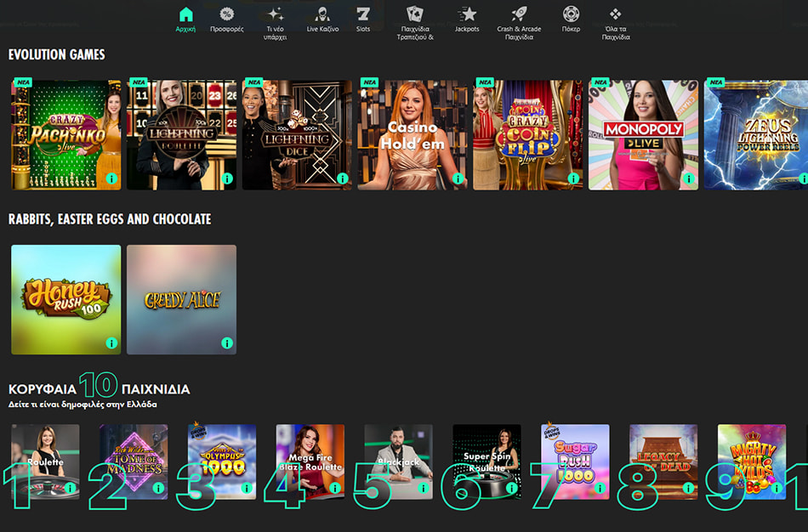808x532 pixels.
Task: Open Crash & Arcade Παιχνίδια tab
Action: tap(519, 24)
